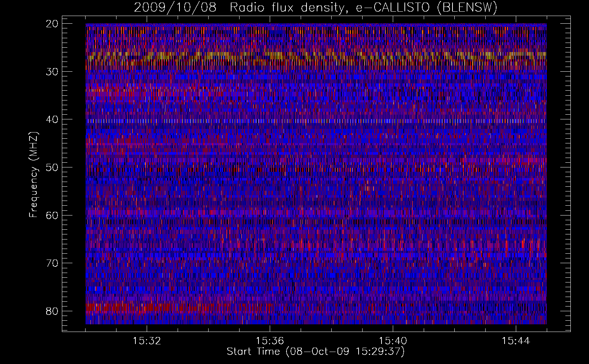Click the 20 MHz frequency tick label

[x=52, y=24]
